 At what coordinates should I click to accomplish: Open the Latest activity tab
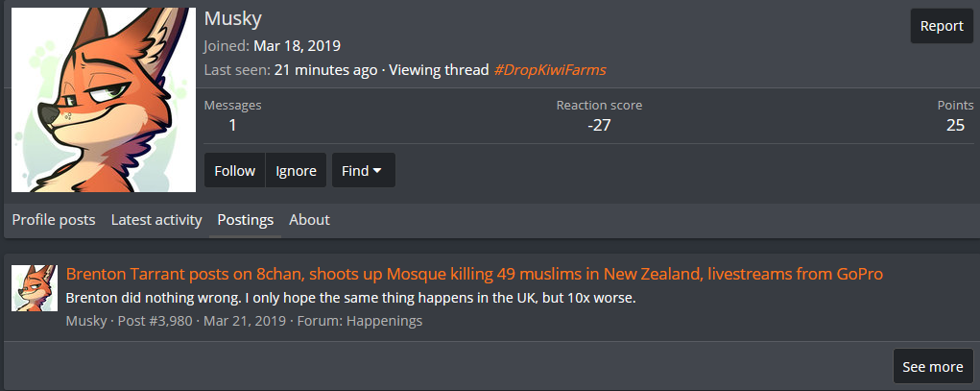[x=156, y=220]
